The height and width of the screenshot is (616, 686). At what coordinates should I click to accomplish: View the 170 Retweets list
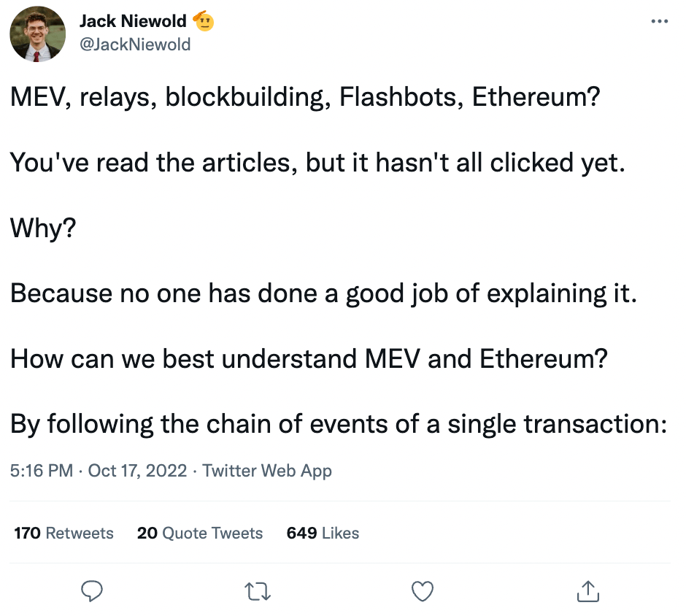[x=64, y=533]
